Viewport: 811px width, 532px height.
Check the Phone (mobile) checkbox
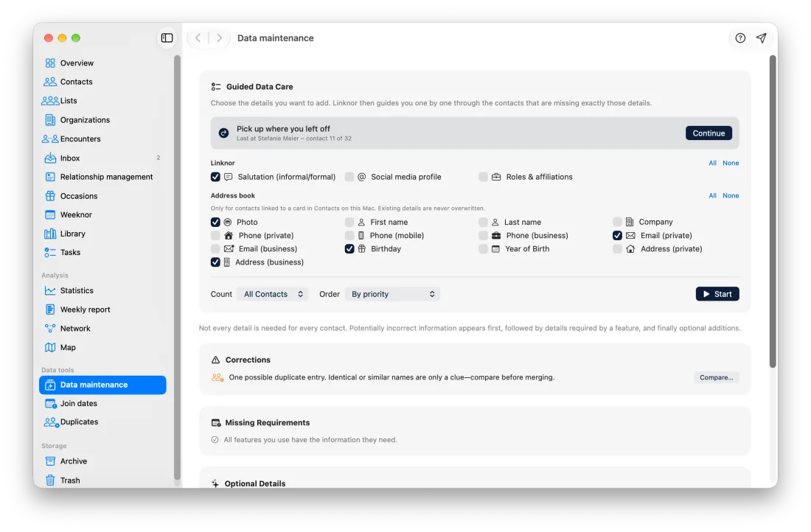(349, 235)
